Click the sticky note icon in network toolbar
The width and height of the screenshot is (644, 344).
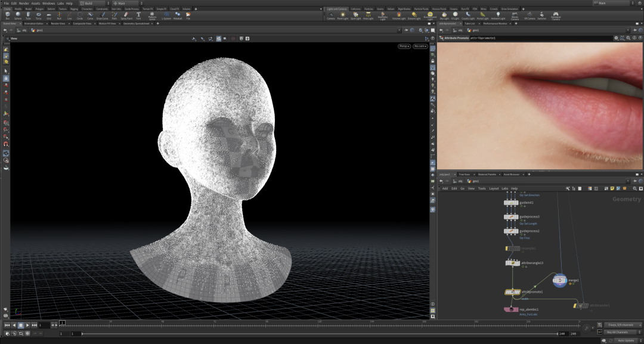(612, 188)
